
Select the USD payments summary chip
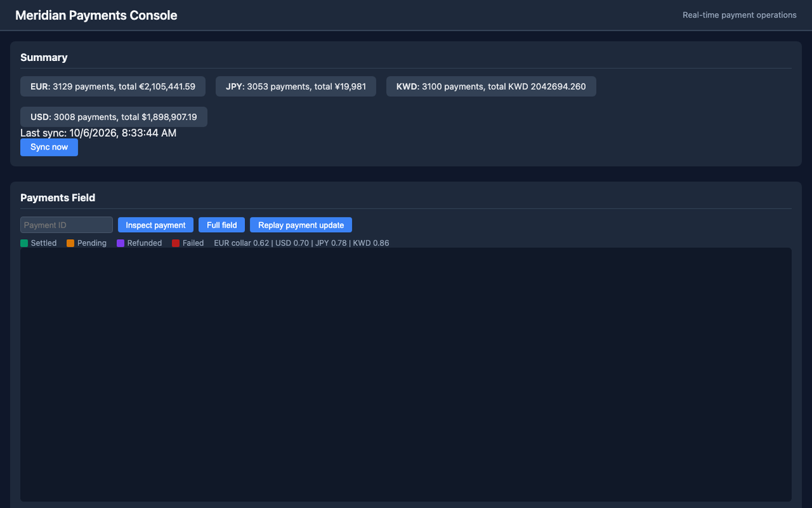[114, 117]
